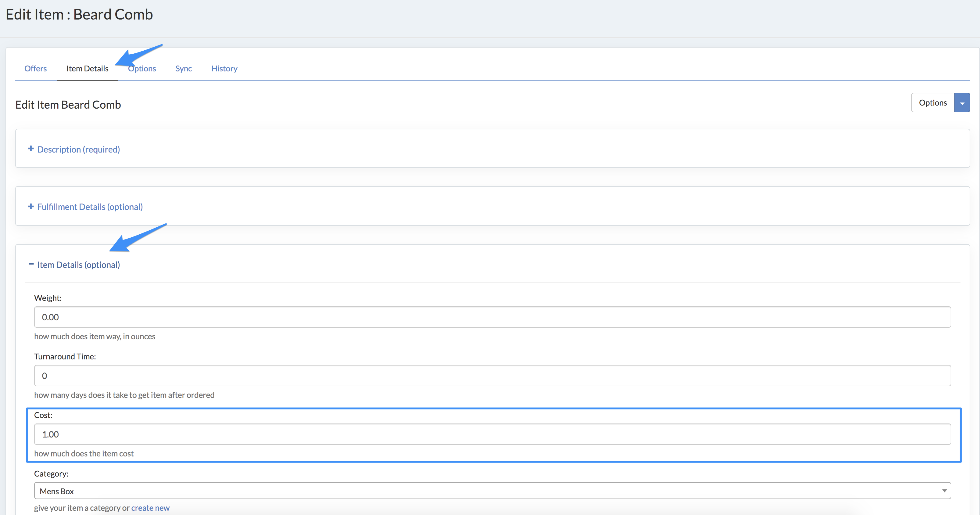The height and width of the screenshot is (515, 980).
Task: Click the plus icon beside Fulfillment Details
Action: [x=31, y=206]
